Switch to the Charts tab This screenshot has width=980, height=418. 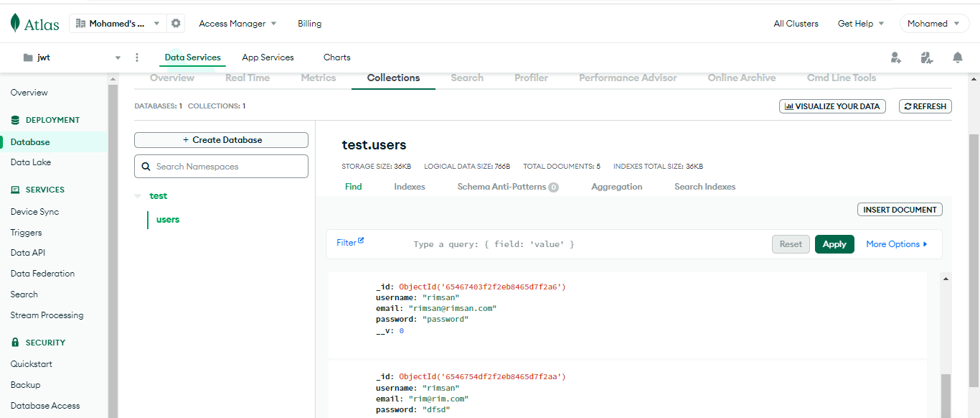(x=337, y=57)
